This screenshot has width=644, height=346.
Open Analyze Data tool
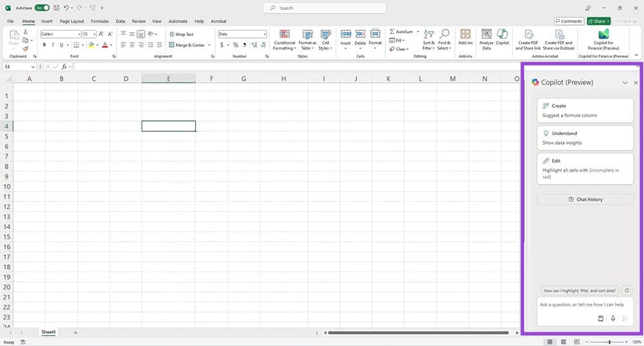[x=486, y=39]
